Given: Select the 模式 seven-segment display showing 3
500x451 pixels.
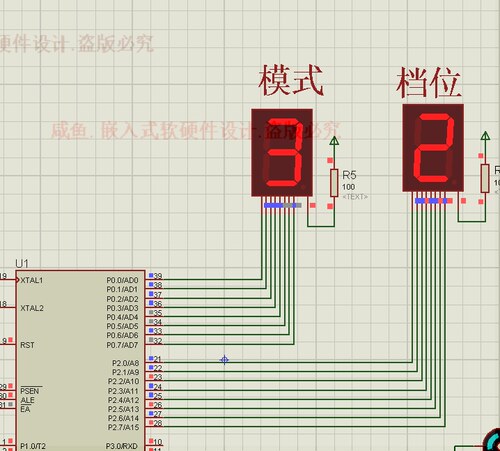Looking at the screenshot, I should (x=282, y=152).
